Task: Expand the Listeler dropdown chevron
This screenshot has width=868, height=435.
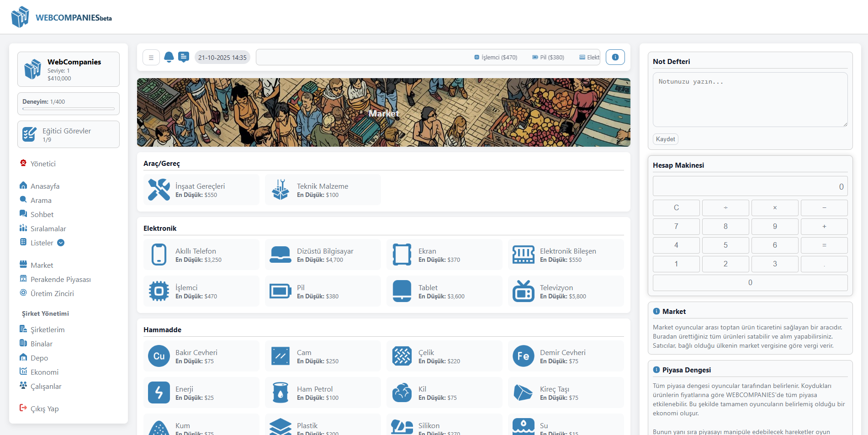Action: tap(61, 243)
